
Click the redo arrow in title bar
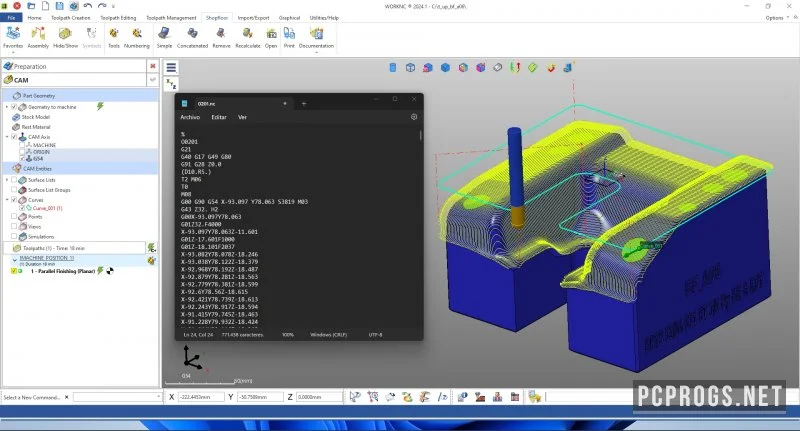click(102, 6)
